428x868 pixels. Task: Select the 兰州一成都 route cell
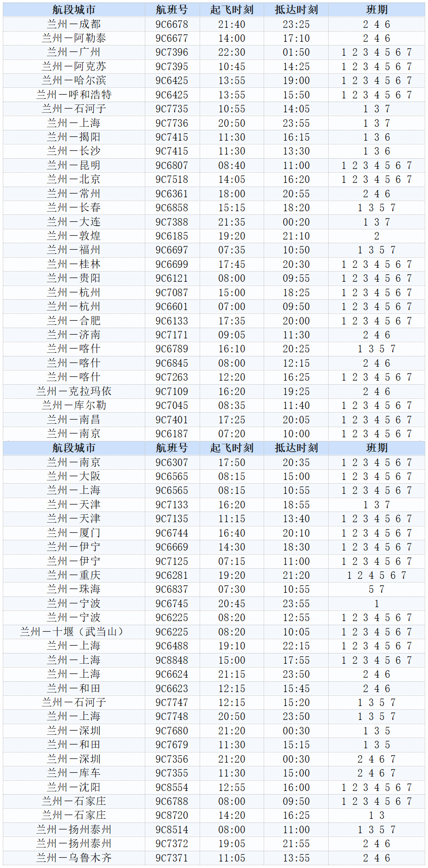pyautogui.click(x=74, y=24)
